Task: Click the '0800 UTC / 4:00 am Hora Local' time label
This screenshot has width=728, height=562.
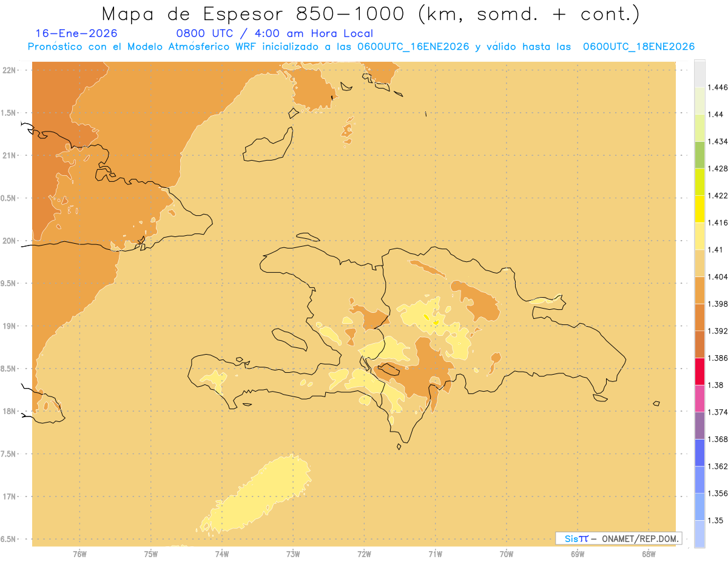Action: click(275, 33)
